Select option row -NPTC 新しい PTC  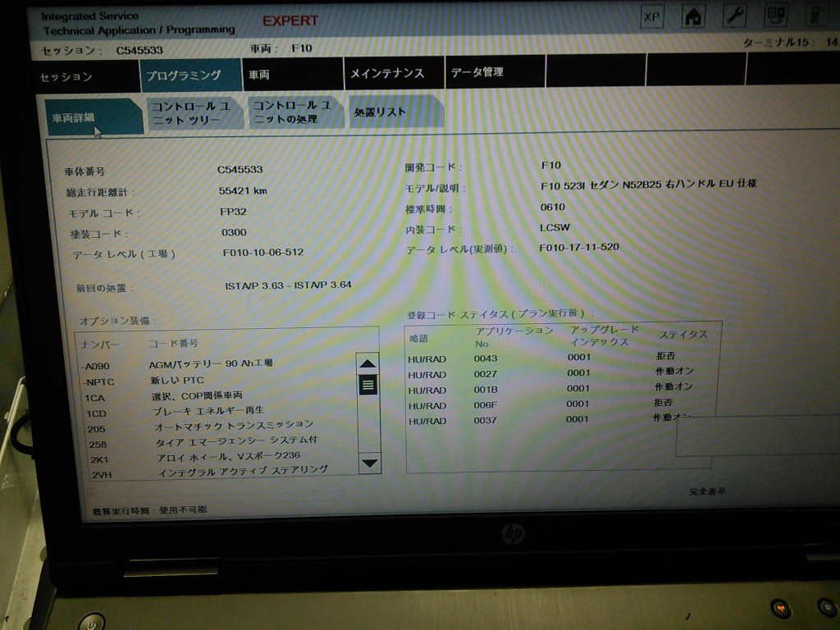tap(218, 381)
